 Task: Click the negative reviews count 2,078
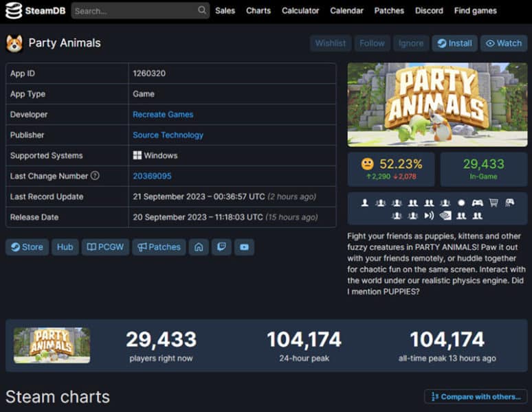click(405, 176)
